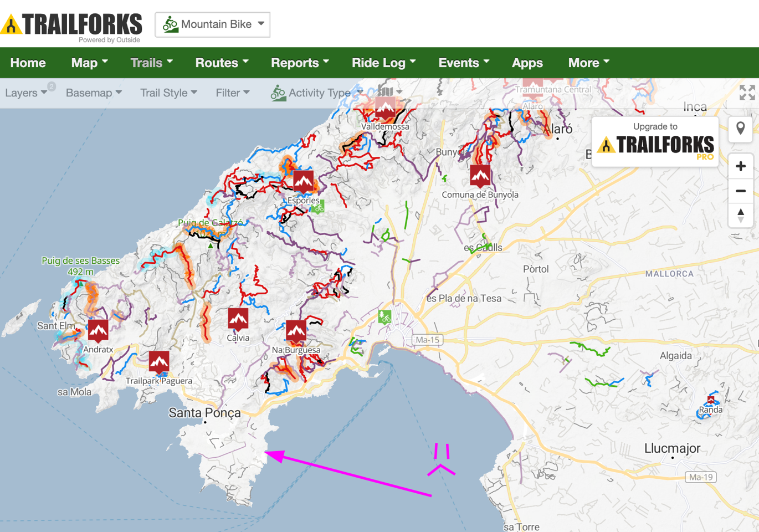Select the Trailpark Paguera area marker
The width and height of the screenshot is (759, 532).
(159, 362)
